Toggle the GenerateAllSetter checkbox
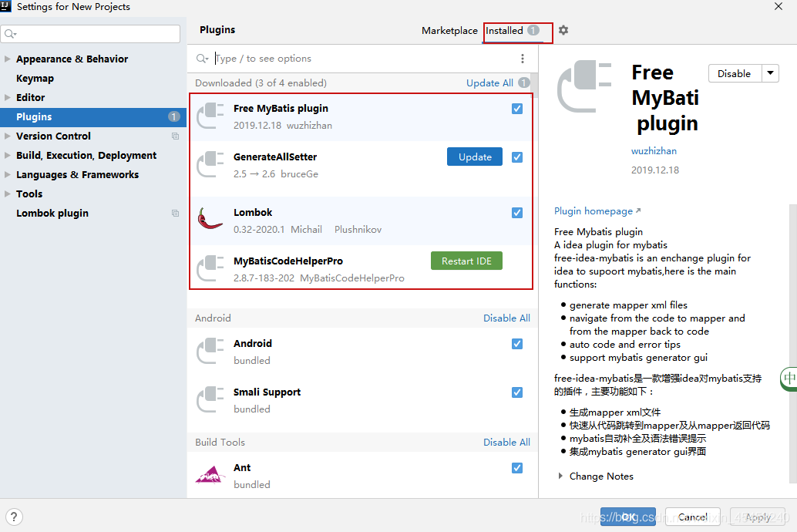Image resolution: width=797 pixels, height=532 pixels. (517, 157)
